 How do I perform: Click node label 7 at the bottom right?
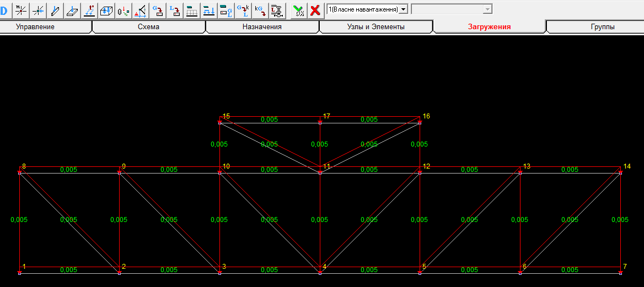[625, 267]
